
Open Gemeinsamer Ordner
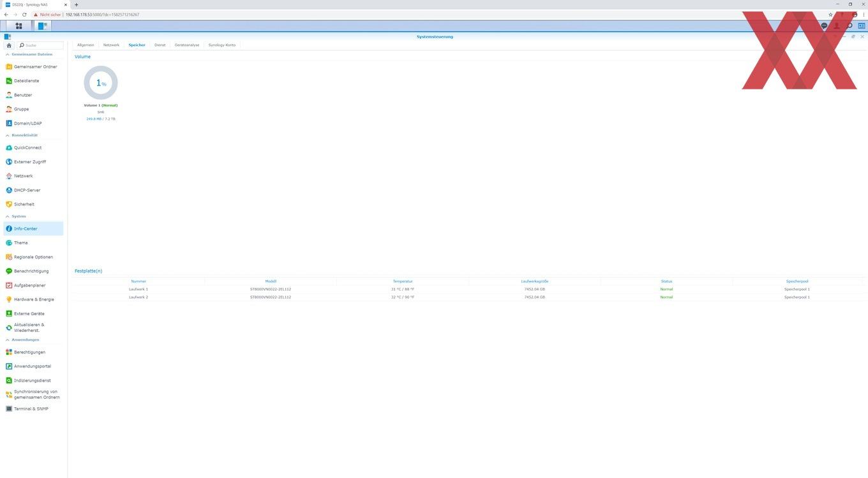(33, 66)
